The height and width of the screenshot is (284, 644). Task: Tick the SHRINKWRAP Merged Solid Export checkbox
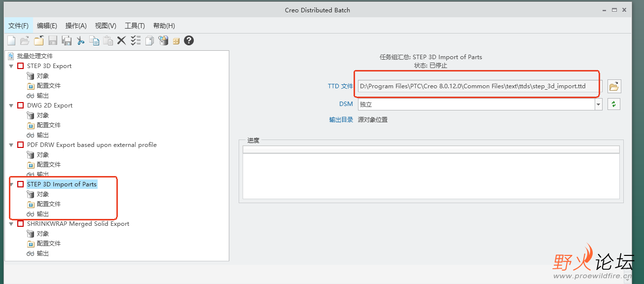tap(21, 224)
